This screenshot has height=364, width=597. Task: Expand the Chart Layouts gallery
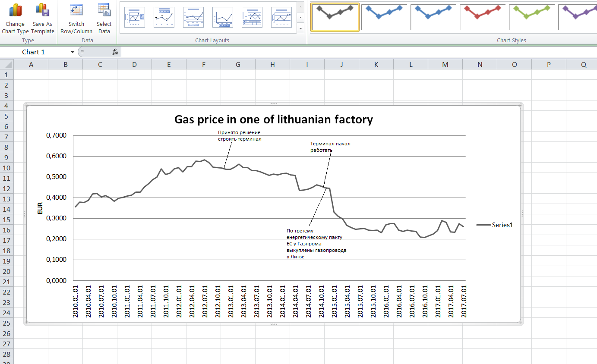301,28
